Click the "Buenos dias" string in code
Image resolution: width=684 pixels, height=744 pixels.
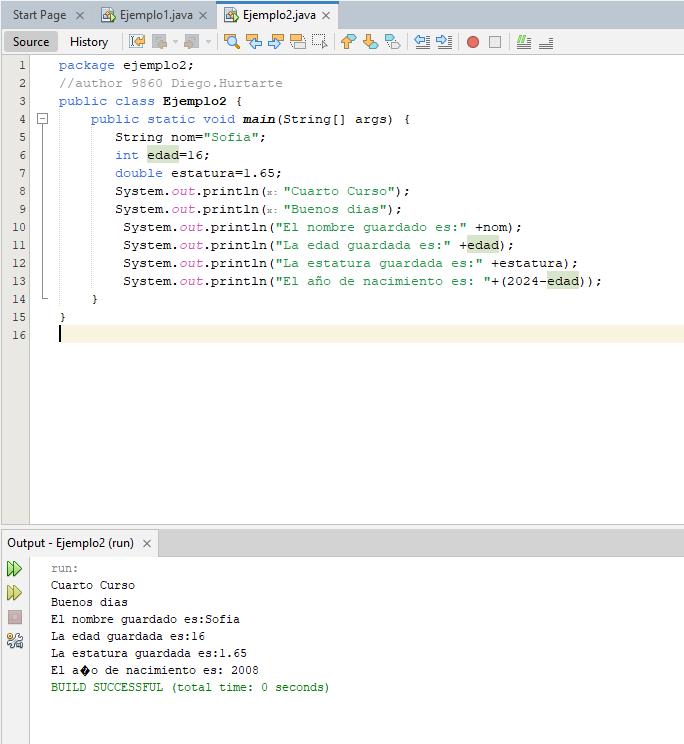pyautogui.click(x=335, y=209)
